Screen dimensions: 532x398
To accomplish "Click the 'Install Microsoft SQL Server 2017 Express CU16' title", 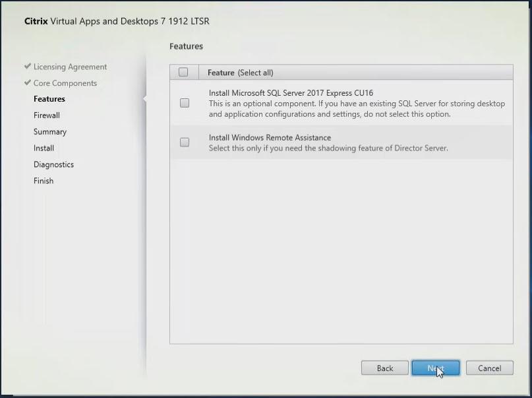I will (x=291, y=92).
